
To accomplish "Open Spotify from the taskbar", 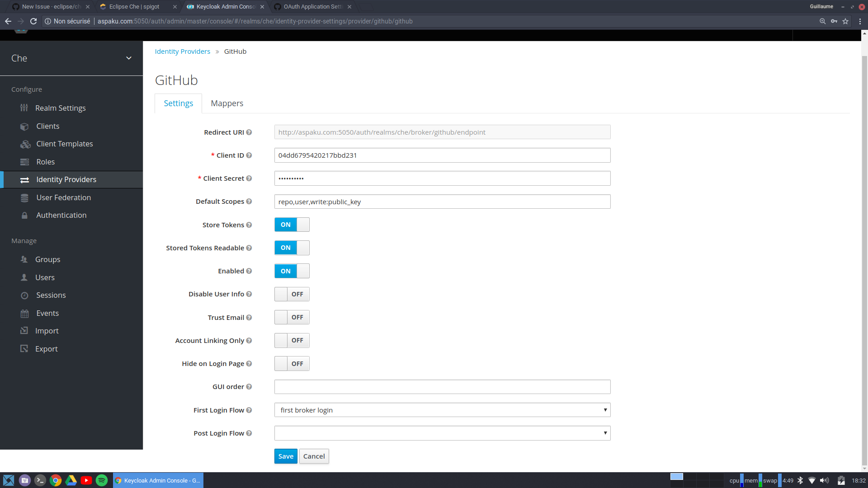I will click(x=102, y=480).
